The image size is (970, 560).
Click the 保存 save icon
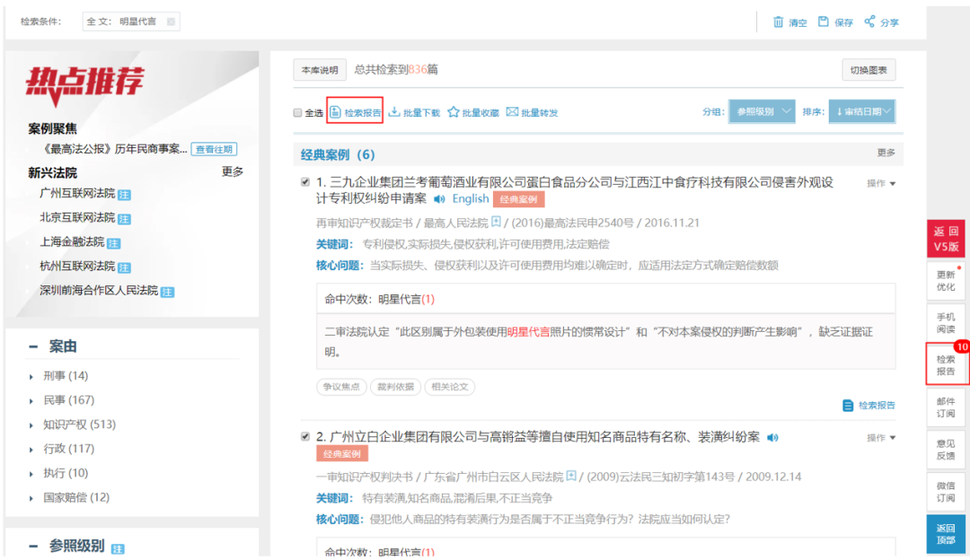point(824,22)
